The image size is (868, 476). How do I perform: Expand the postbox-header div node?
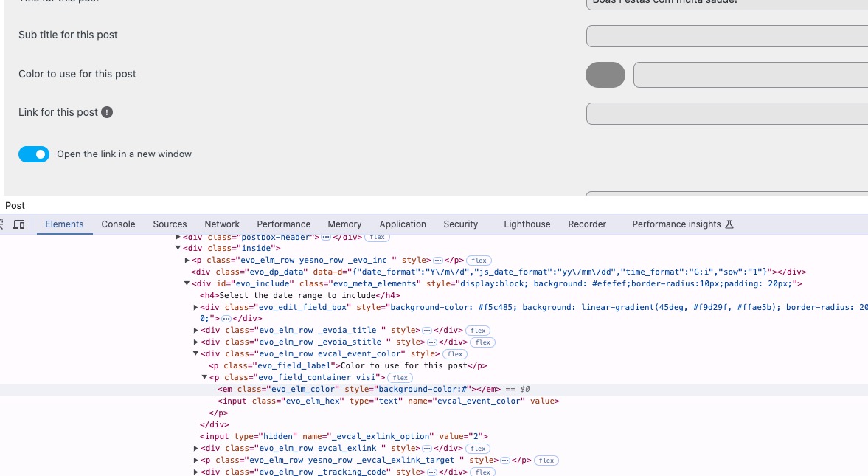(178, 237)
